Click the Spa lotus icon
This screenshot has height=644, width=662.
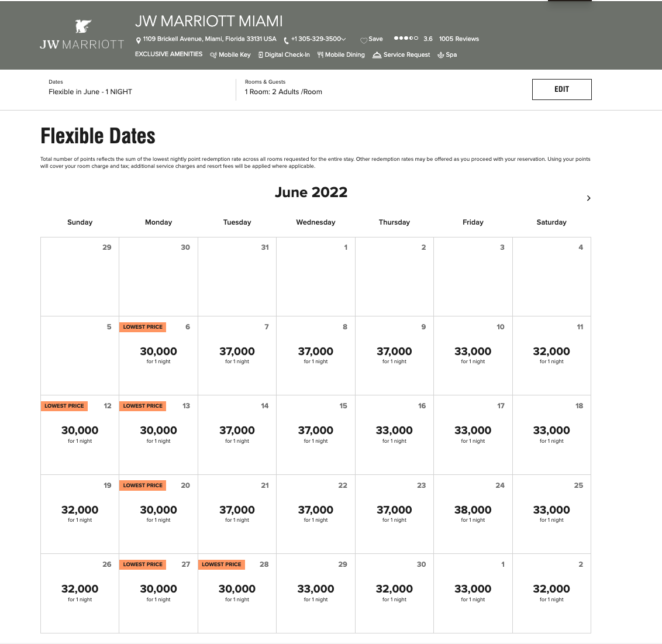441,55
